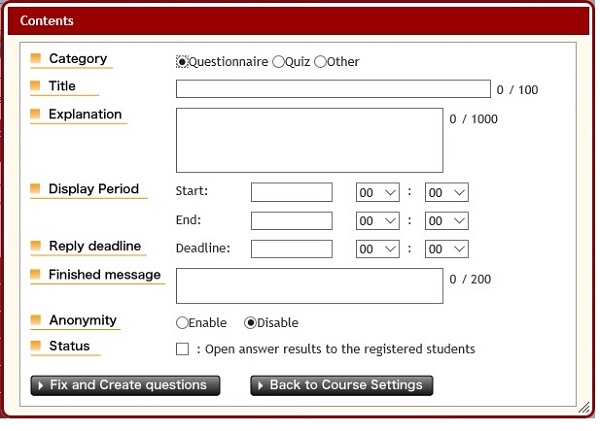
Task: Click the Display Period Start date field
Action: click(x=291, y=192)
